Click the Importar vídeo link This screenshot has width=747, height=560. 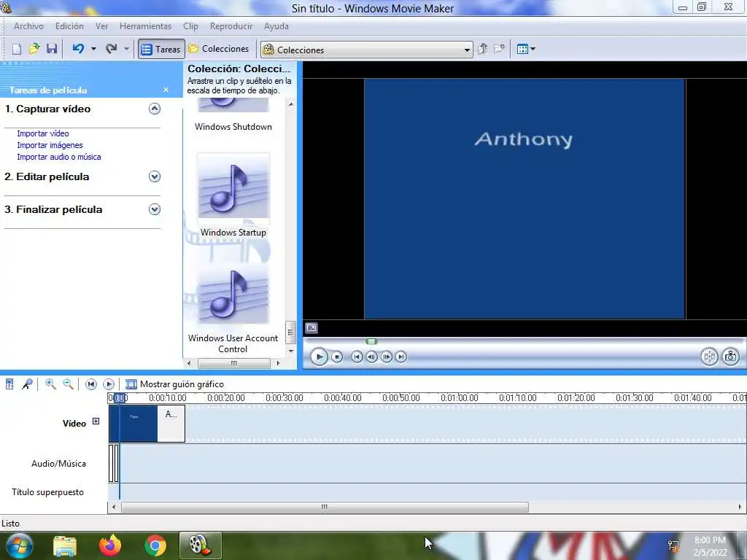(x=43, y=133)
